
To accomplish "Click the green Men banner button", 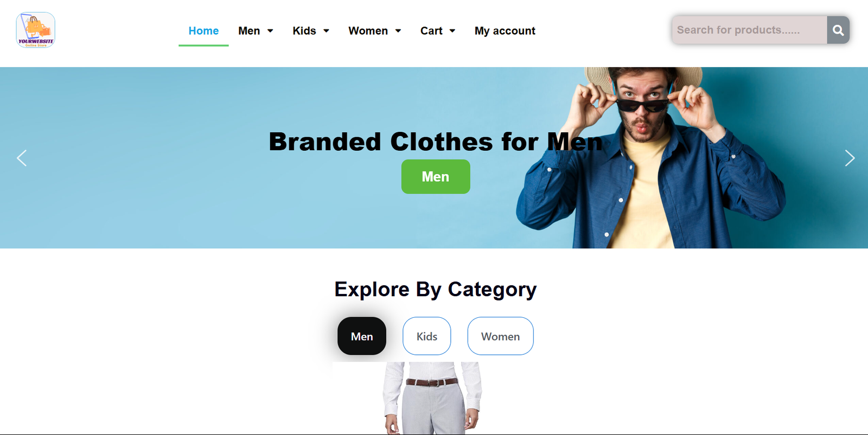I will 436,176.
